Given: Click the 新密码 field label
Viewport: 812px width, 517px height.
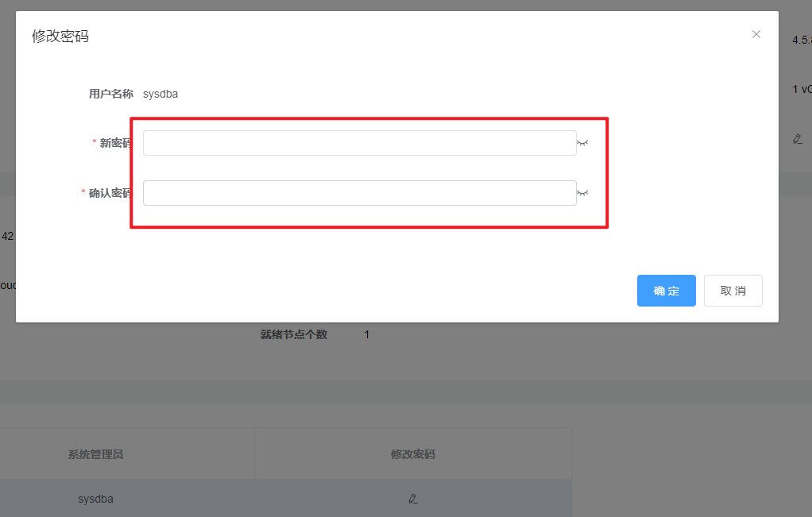Looking at the screenshot, I should tap(115, 143).
